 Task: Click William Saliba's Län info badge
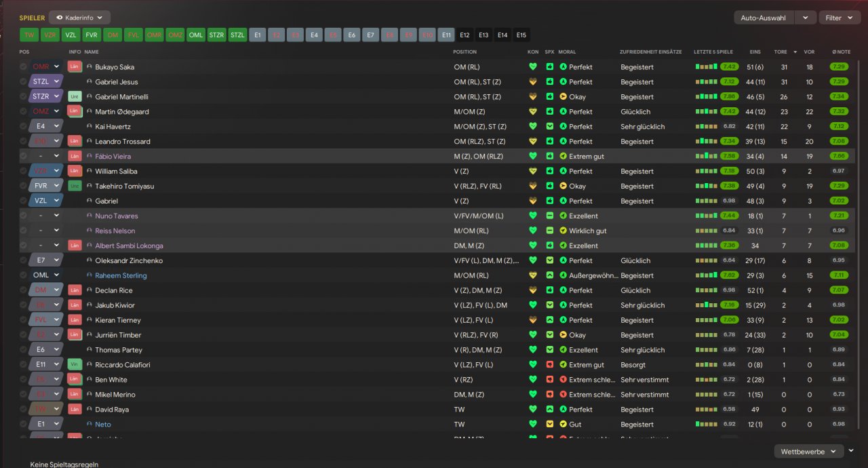click(x=75, y=171)
